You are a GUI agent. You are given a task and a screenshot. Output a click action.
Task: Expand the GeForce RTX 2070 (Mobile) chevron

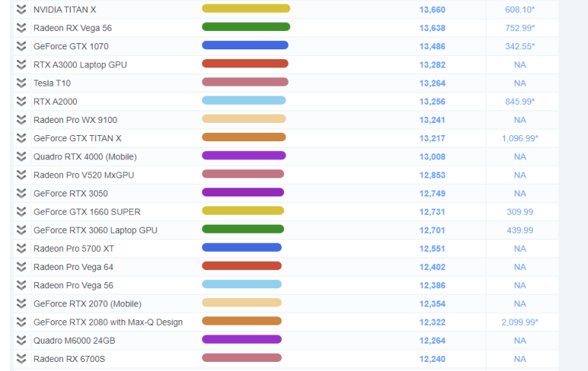tap(21, 303)
